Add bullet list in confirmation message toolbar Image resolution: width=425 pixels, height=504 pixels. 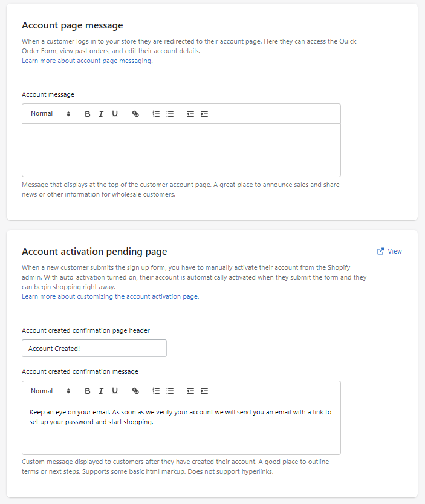click(x=170, y=391)
